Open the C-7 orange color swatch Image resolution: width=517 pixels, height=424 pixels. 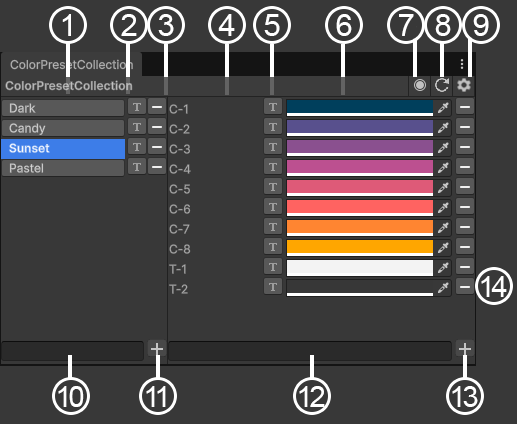[x=360, y=228]
